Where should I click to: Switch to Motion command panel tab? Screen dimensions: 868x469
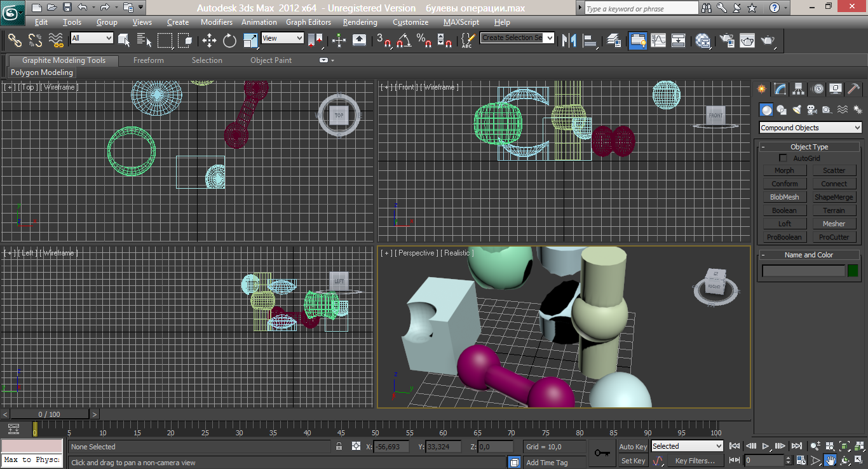click(x=818, y=89)
